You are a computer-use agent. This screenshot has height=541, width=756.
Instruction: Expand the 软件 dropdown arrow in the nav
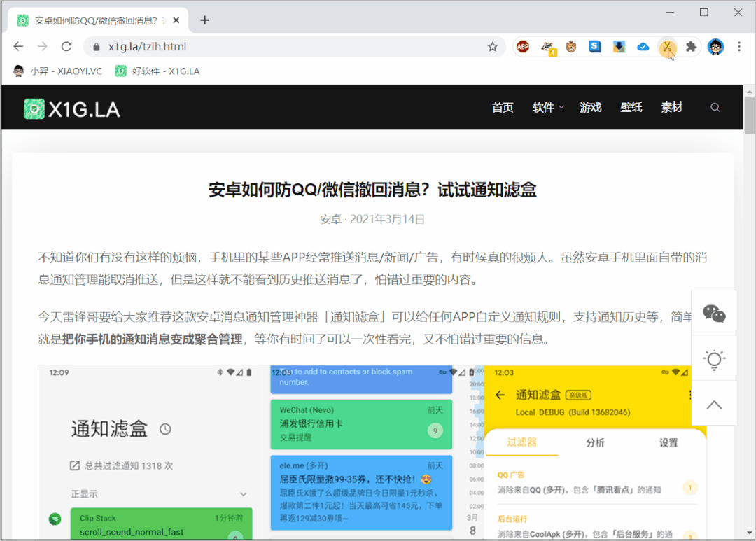click(x=561, y=108)
